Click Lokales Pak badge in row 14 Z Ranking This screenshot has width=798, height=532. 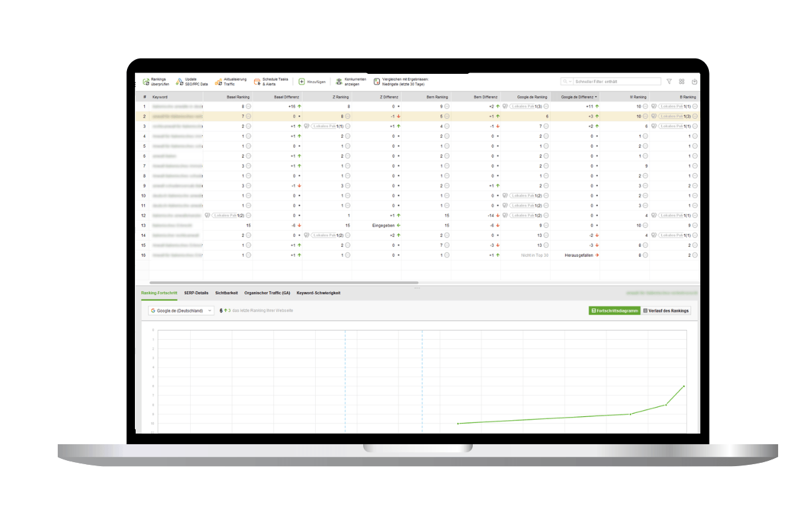coord(323,235)
